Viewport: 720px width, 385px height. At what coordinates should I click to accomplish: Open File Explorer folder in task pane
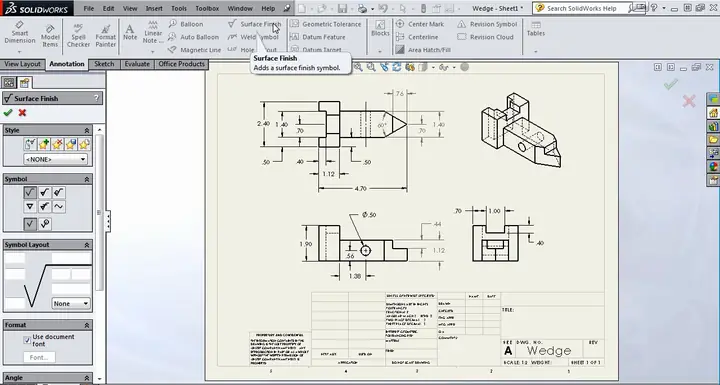(714, 140)
